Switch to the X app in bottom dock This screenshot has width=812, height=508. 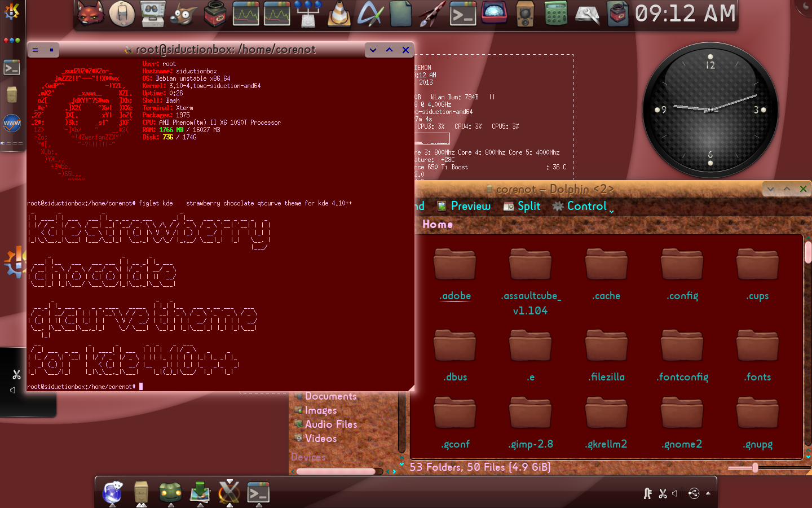(x=229, y=492)
